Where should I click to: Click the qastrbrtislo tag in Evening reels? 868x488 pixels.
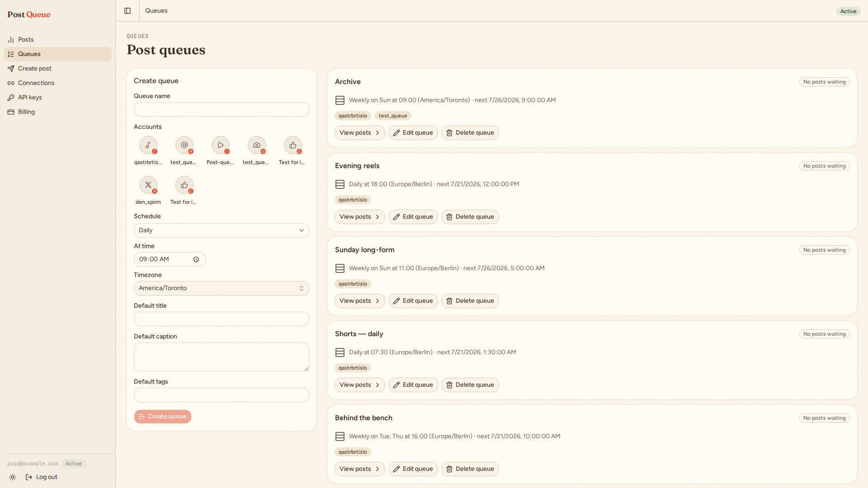[x=353, y=200]
